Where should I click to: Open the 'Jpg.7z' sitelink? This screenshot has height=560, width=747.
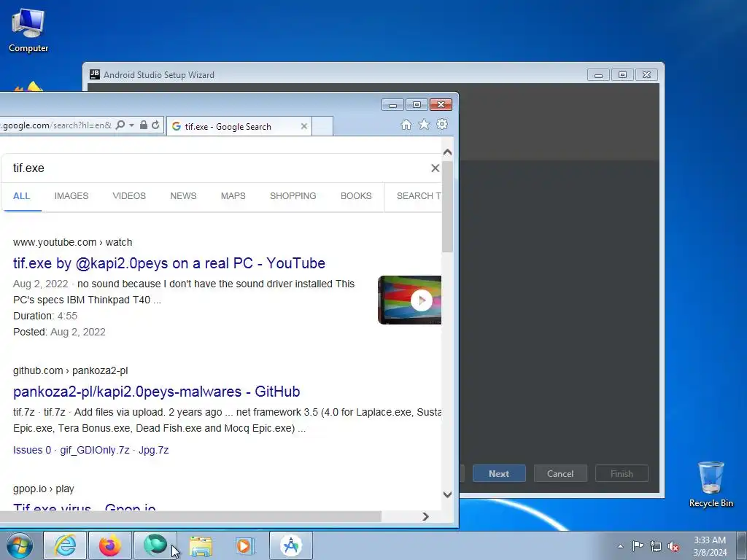[153, 450]
